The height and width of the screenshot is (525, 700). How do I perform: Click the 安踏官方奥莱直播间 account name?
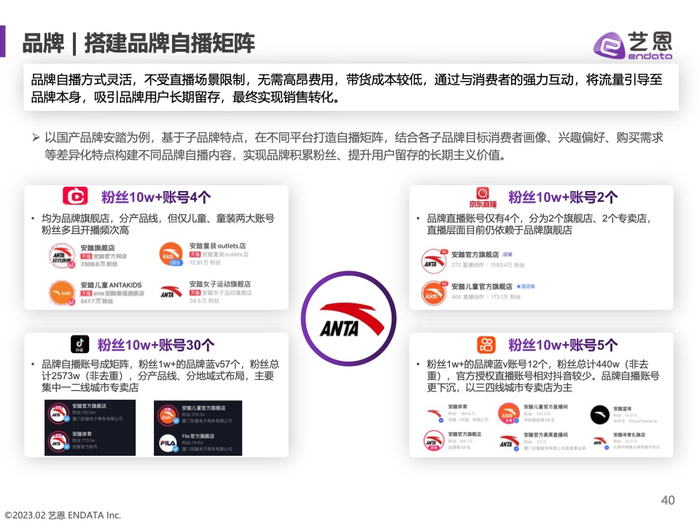(x=546, y=434)
